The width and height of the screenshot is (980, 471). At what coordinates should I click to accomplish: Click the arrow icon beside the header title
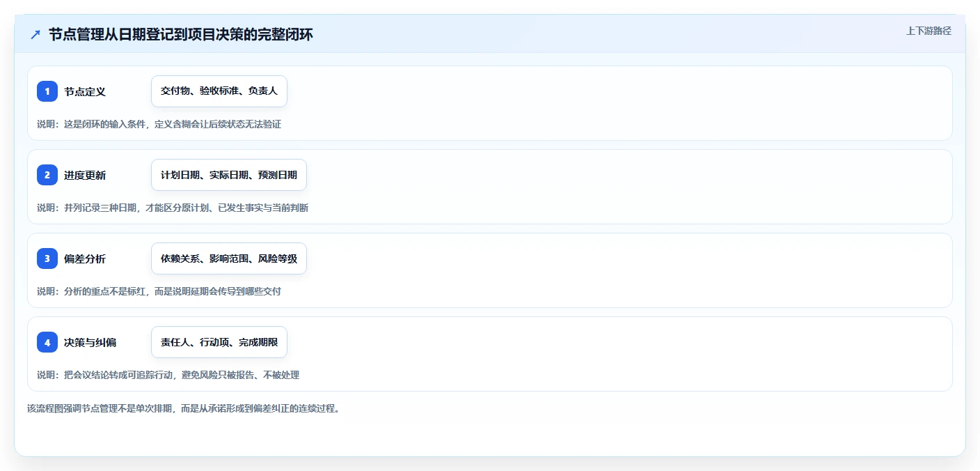tap(35, 34)
